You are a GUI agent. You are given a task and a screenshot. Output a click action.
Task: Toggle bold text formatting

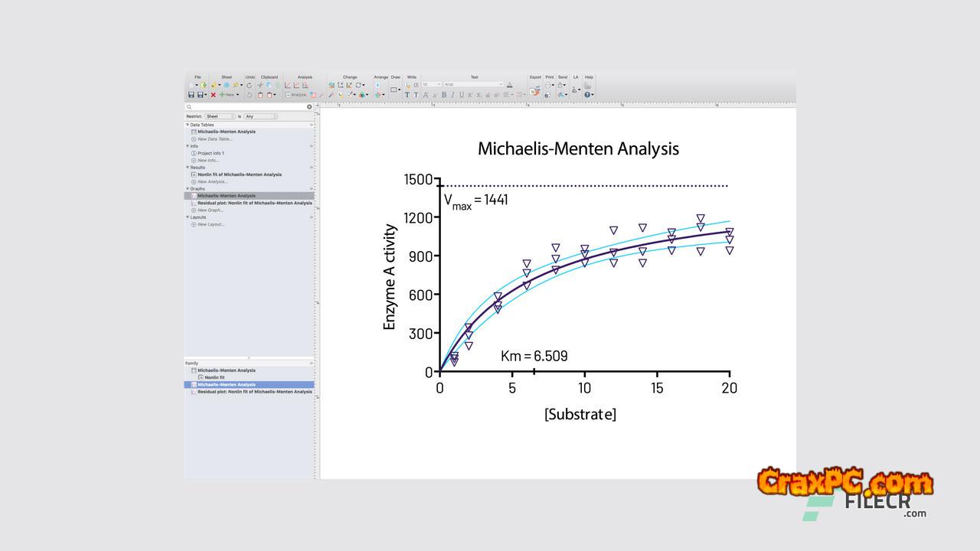(443, 95)
